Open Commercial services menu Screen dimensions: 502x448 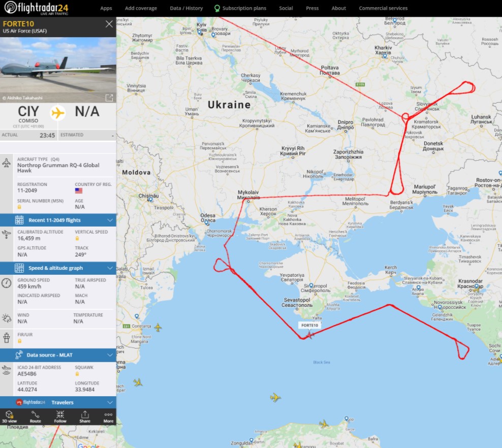coord(383,8)
